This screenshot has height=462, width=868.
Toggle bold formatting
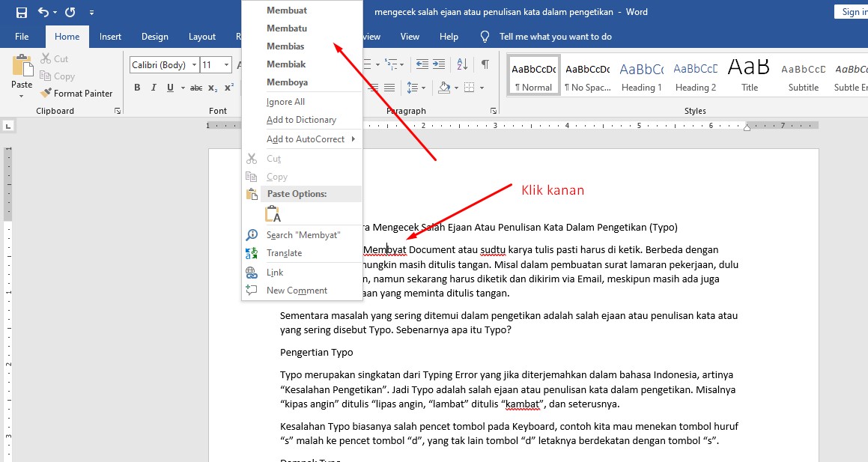pos(137,87)
